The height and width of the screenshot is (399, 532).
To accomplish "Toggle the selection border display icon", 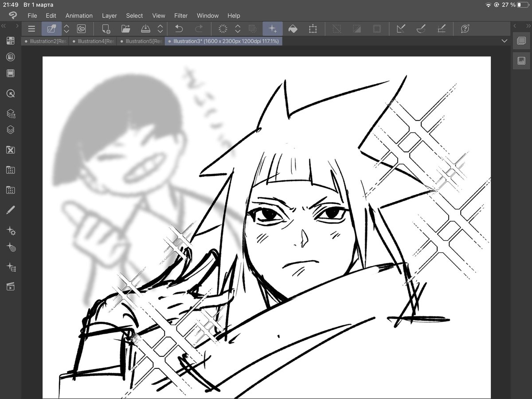I will click(x=377, y=29).
